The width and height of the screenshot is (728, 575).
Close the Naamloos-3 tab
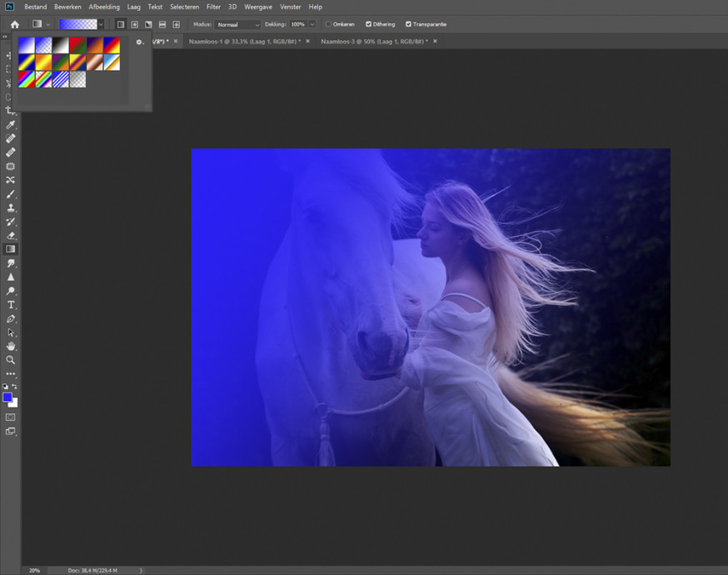coord(435,42)
